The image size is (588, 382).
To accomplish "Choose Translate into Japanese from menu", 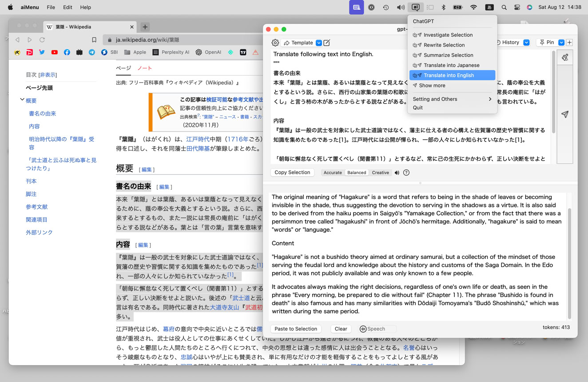I will (451, 65).
